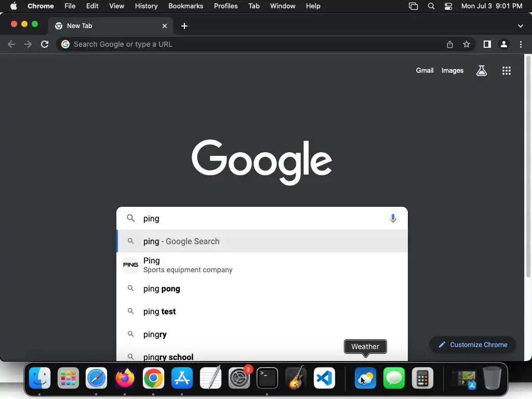
Task: Click the share page icon in the address bar
Action: pos(450,44)
